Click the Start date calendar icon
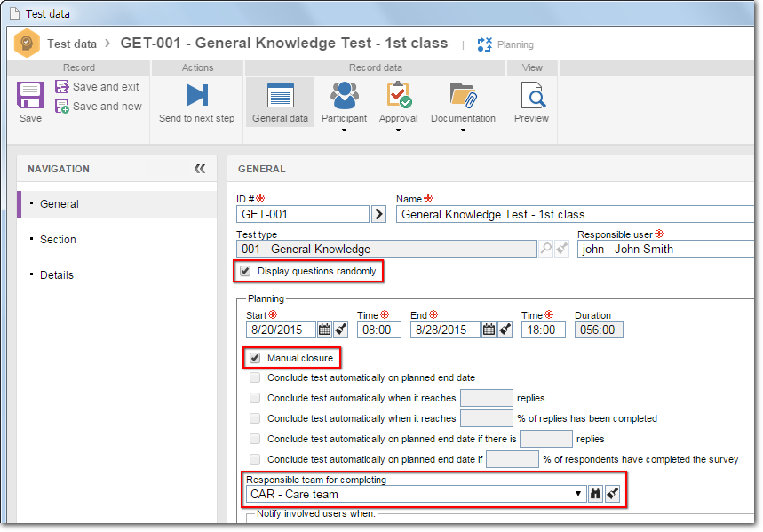The width and height of the screenshot is (763, 532). coord(324,330)
